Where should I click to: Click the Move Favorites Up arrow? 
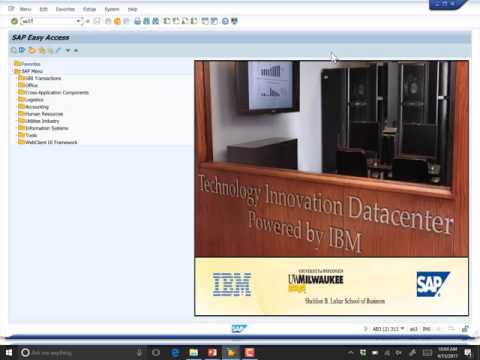tap(76, 51)
